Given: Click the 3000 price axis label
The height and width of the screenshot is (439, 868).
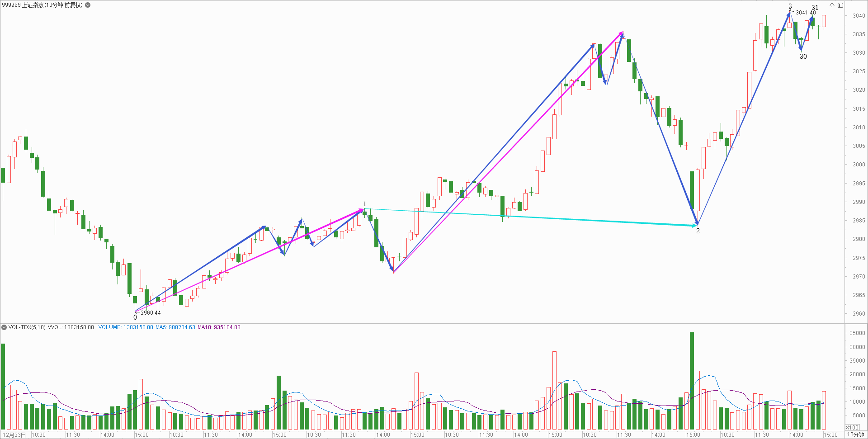Looking at the screenshot, I should pyautogui.click(x=859, y=165).
